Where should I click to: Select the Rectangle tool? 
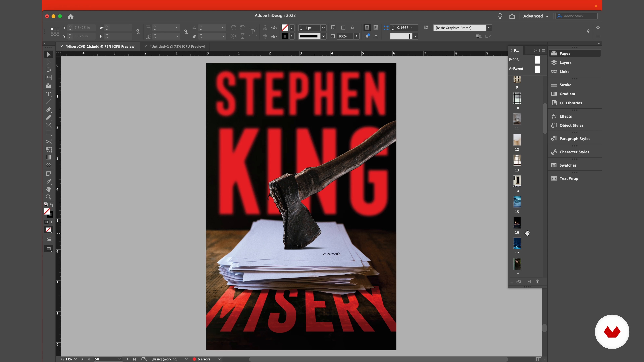point(49,133)
